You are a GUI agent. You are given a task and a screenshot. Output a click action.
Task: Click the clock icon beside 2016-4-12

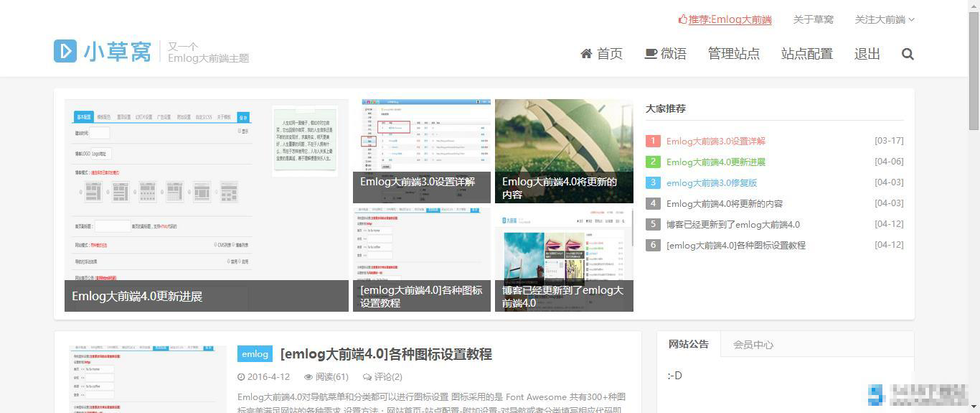click(x=241, y=377)
